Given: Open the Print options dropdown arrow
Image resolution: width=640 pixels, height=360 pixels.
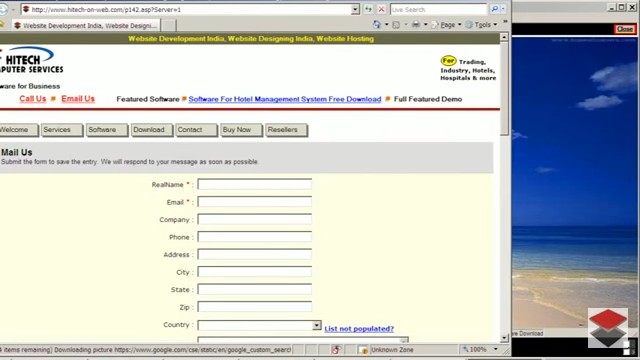Looking at the screenshot, I should coord(425,25).
